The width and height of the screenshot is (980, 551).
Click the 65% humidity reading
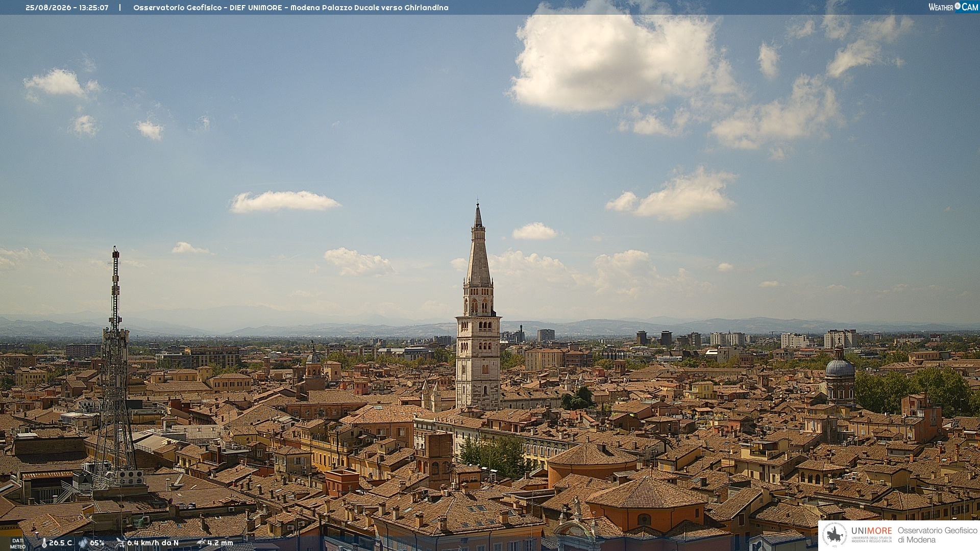pos(97,543)
